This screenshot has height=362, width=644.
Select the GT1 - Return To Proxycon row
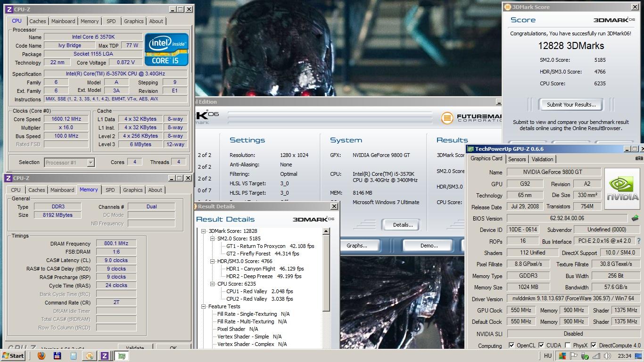coord(270,246)
